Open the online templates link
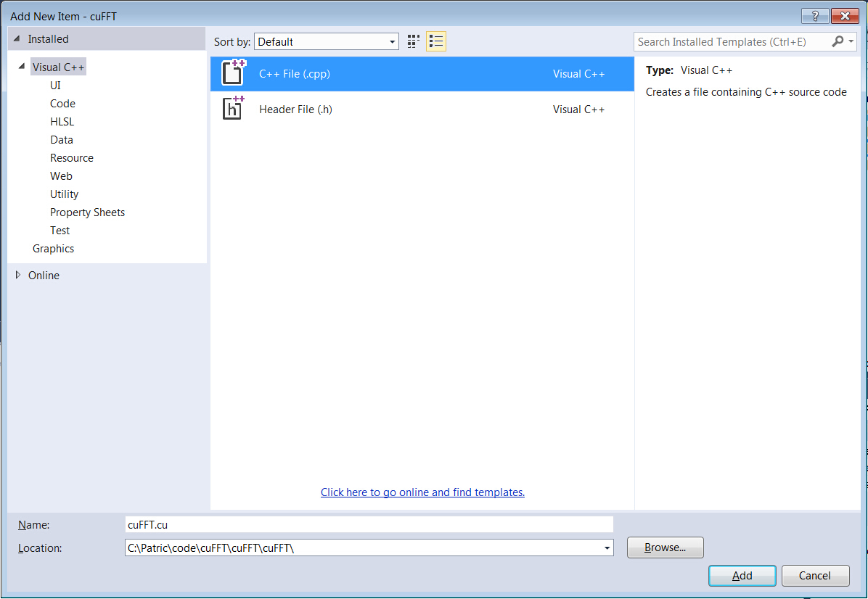Viewport: 868px width, 599px height. point(422,492)
